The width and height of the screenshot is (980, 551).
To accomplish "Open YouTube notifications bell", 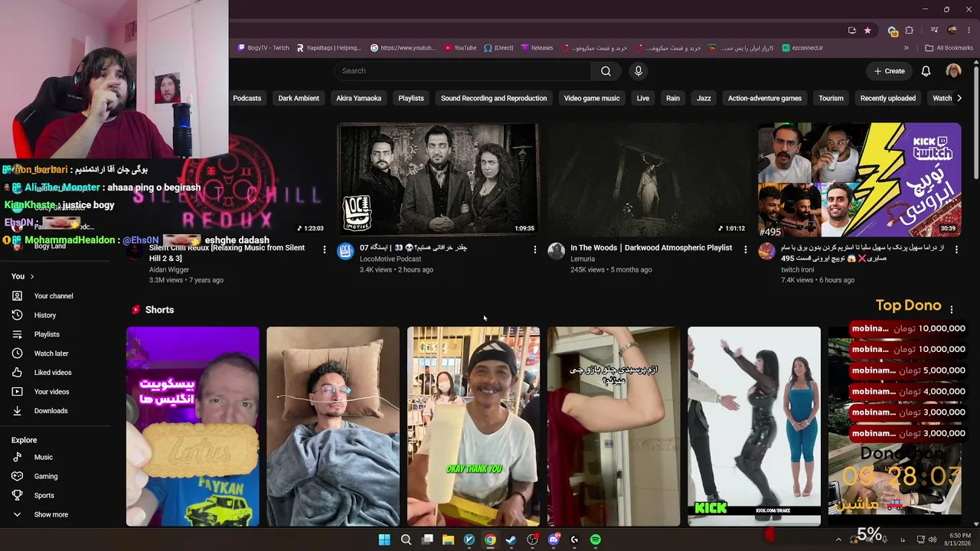I will (926, 71).
